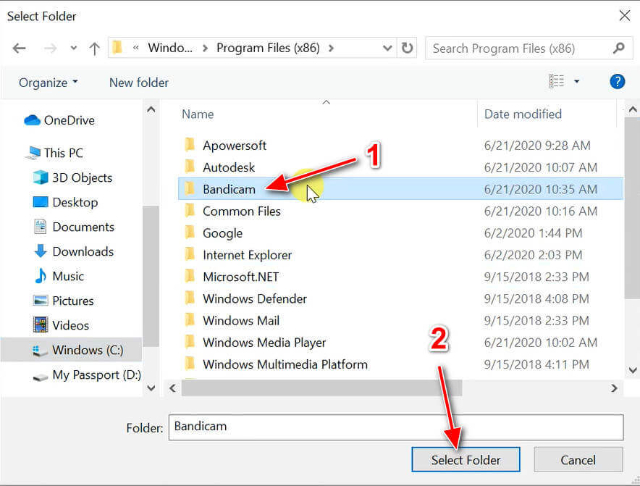640x486 pixels.
Task: Open the help question mark icon
Action: 617,82
